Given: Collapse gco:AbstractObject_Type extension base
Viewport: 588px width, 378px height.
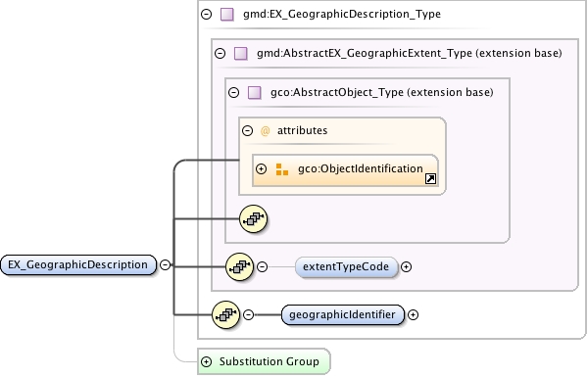Looking at the screenshot, I should pos(233,92).
